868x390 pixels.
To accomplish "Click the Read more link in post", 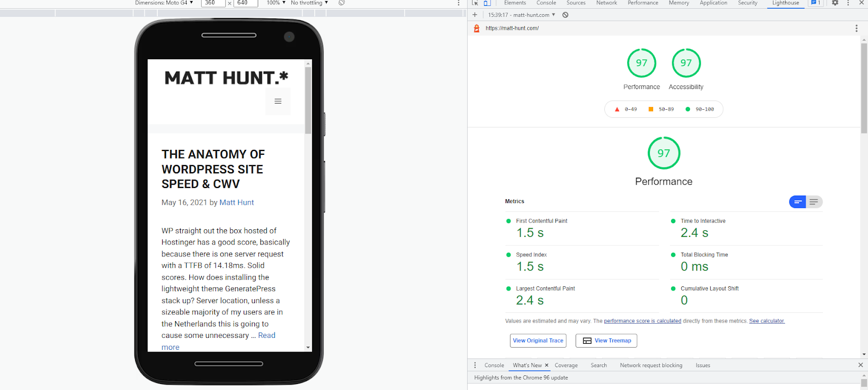I will pos(218,341).
